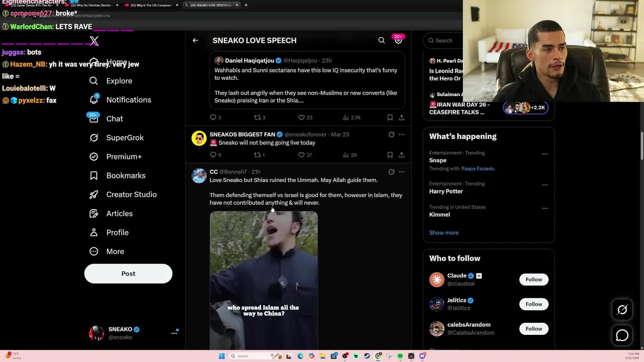Open Bookmarks in the sidebar
This screenshot has height=362, width=644.
pyautogui.click(x=118, y=175)
